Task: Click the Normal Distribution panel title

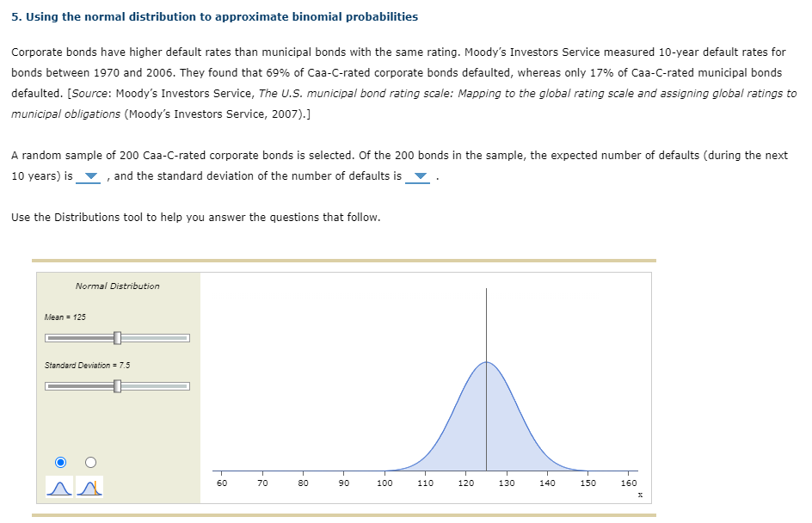Action: [x=118, y=286]
